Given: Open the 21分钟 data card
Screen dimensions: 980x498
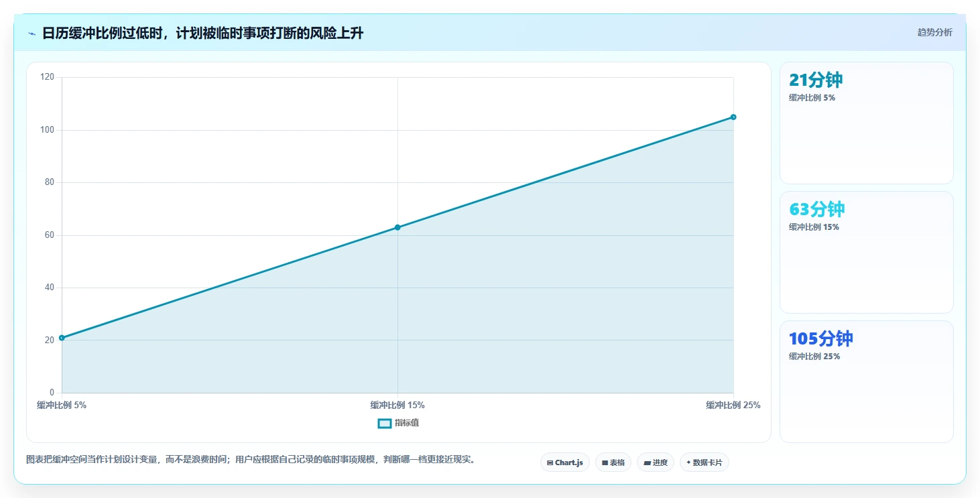Looking at the screenshot, I should click(866, 123).
